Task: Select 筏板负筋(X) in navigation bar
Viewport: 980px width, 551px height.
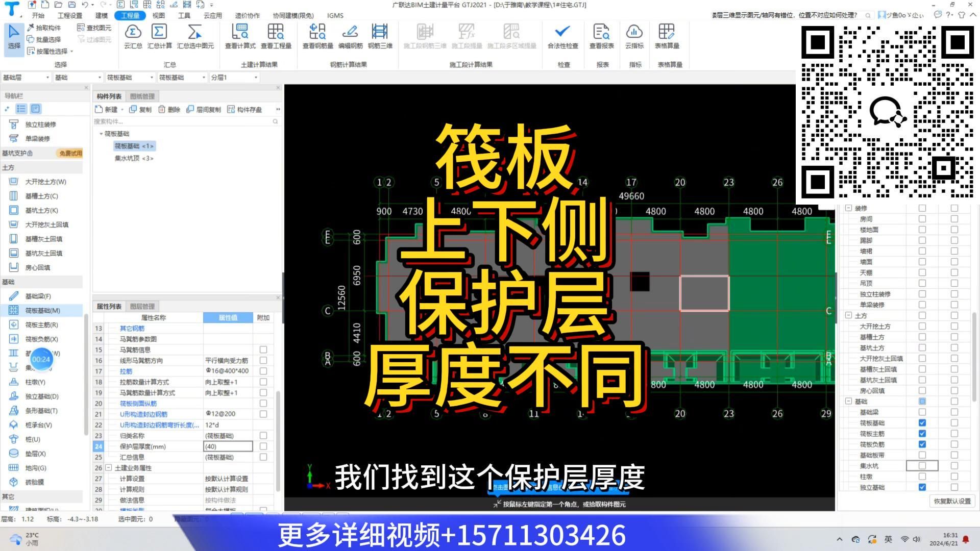Action: coord(41,339)
